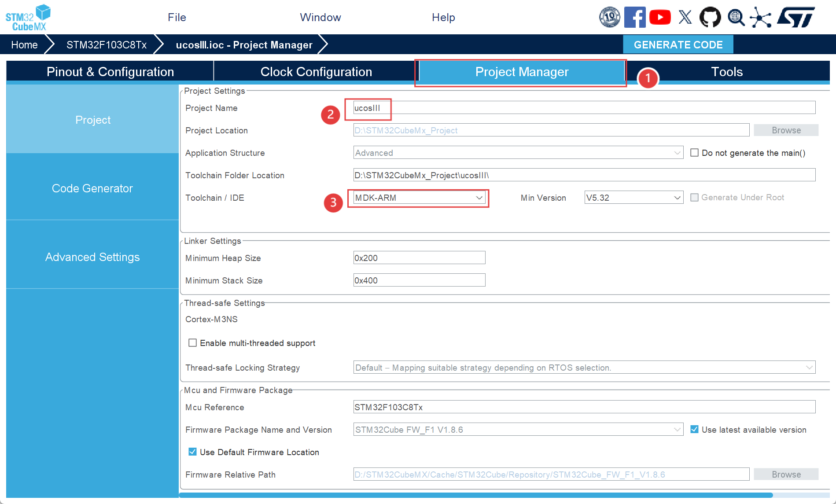This screenshot has height=504, width=836.
Task: Click the Toolchain Folder Location field
Action: pyautogui.click(x=584, y=175)
